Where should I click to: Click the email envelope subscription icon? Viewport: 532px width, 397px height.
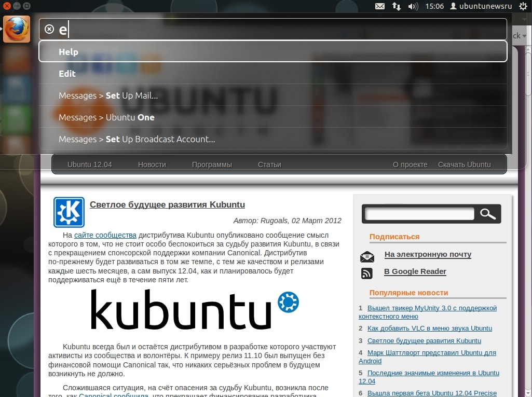(367, 257)
